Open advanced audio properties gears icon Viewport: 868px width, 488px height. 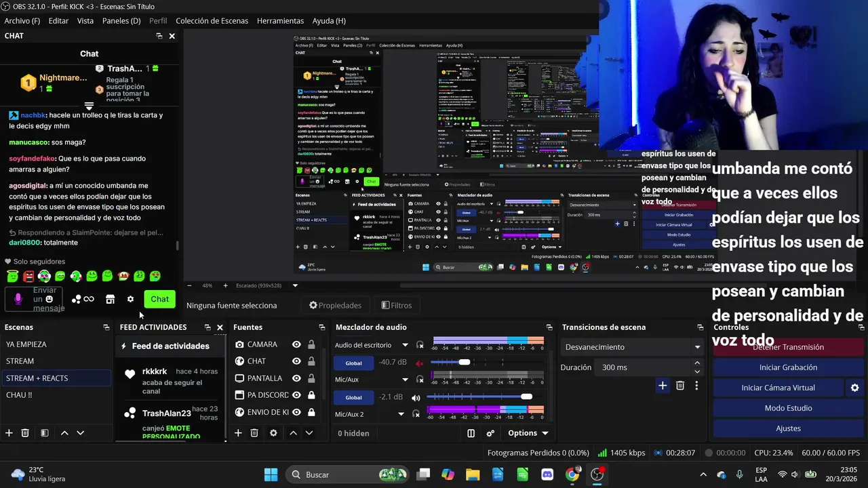tap(490, 433)
